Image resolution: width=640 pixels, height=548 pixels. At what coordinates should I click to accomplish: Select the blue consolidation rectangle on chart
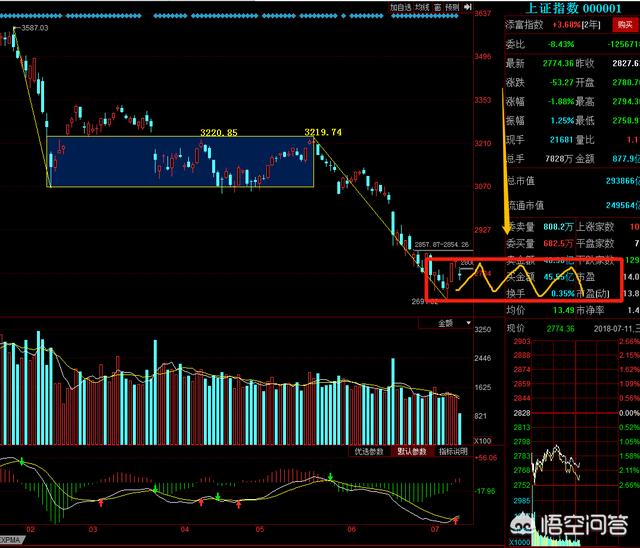point(180,162)
